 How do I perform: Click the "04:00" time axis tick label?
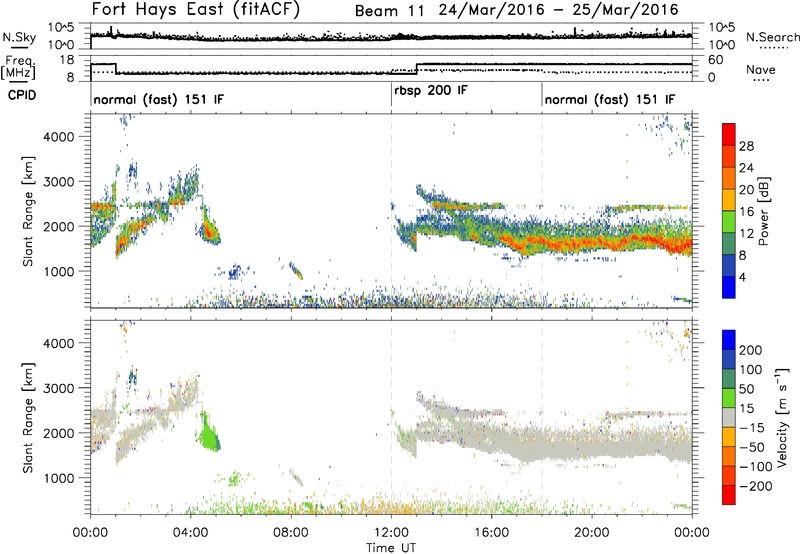(191, 533)
